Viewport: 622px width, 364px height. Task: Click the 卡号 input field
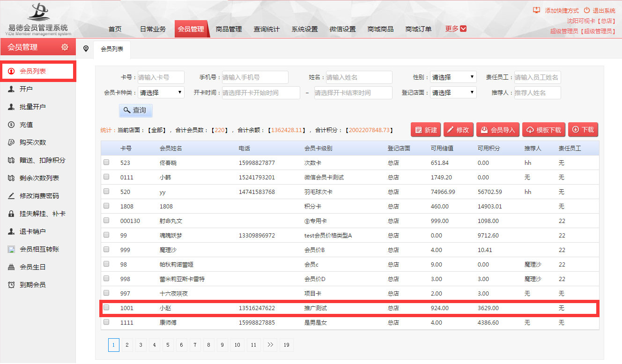tap(161, 77)
